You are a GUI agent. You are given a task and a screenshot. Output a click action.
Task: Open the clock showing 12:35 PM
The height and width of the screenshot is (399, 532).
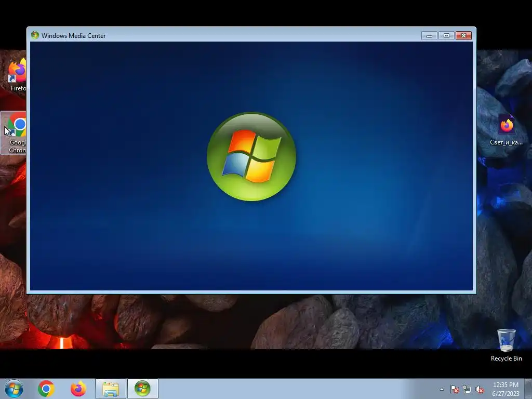(506, 389)
